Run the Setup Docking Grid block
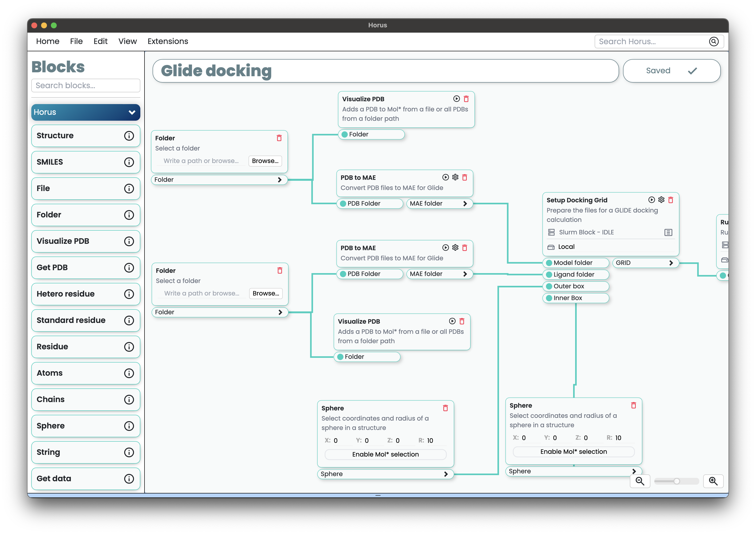Viewport: 756px width, 534px height. [x=652, y=200]
